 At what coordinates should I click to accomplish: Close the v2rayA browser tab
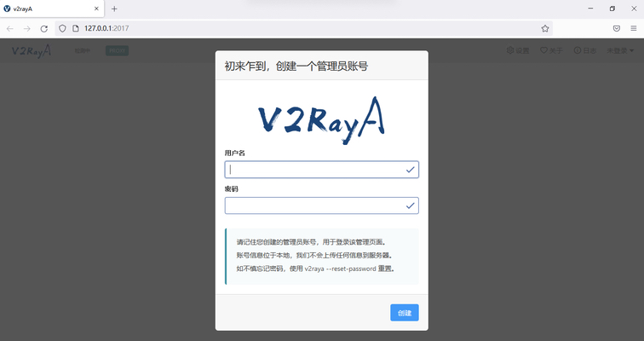pyautogui.click(x=96, y=9)
